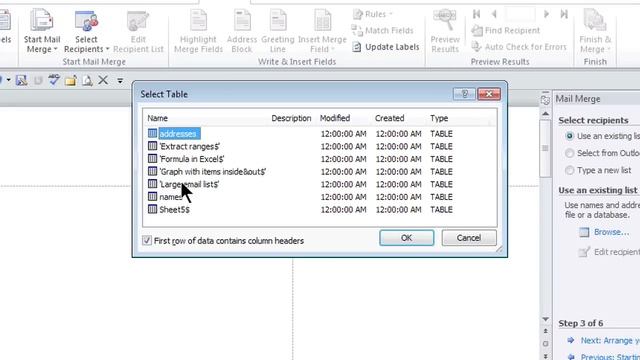This screenshot has height=360, width=640.
Task: Close the Select Table dialog
Action: coord(489,94)
